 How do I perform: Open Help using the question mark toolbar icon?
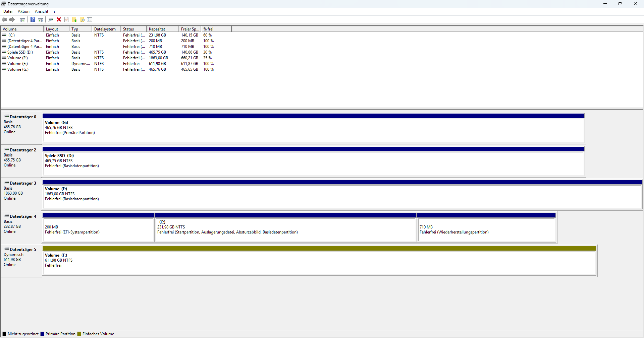(33, 19)
